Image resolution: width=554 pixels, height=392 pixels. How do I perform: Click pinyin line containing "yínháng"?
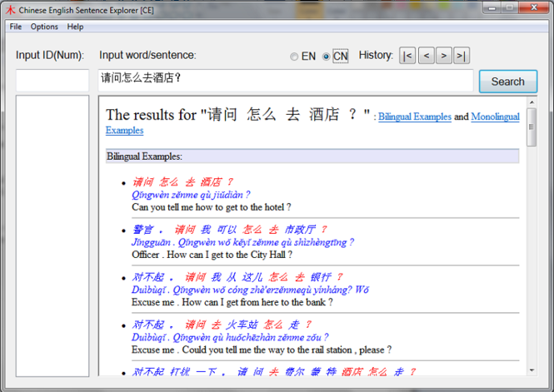click(x=250, y=290)
